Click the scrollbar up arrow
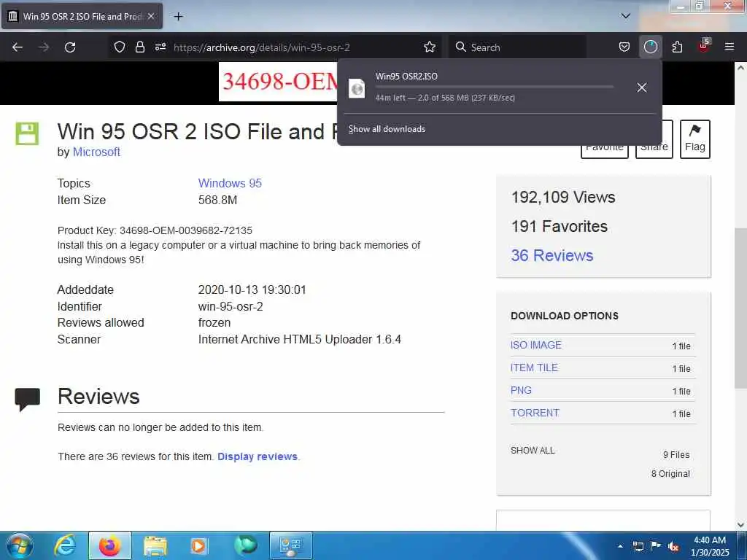Screen dimensions: 747x560 tap(740, 68)
